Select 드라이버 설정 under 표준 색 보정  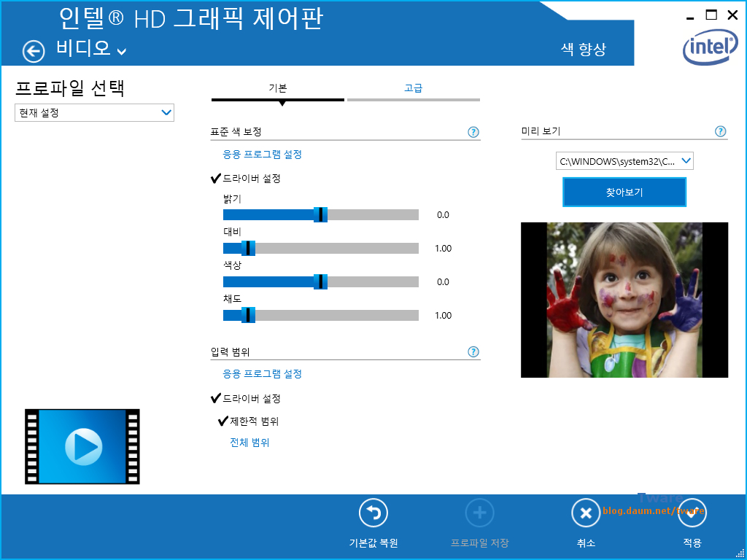click(245, 179)
